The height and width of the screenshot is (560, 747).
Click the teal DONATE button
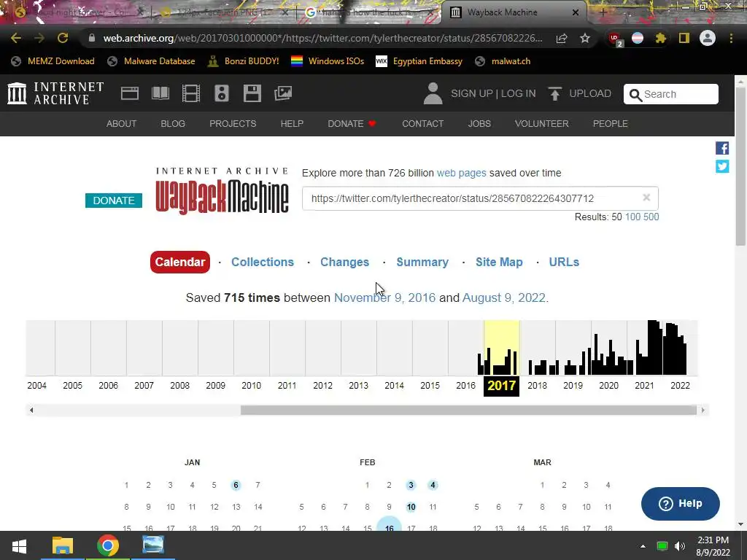click(x=113, y=201)
